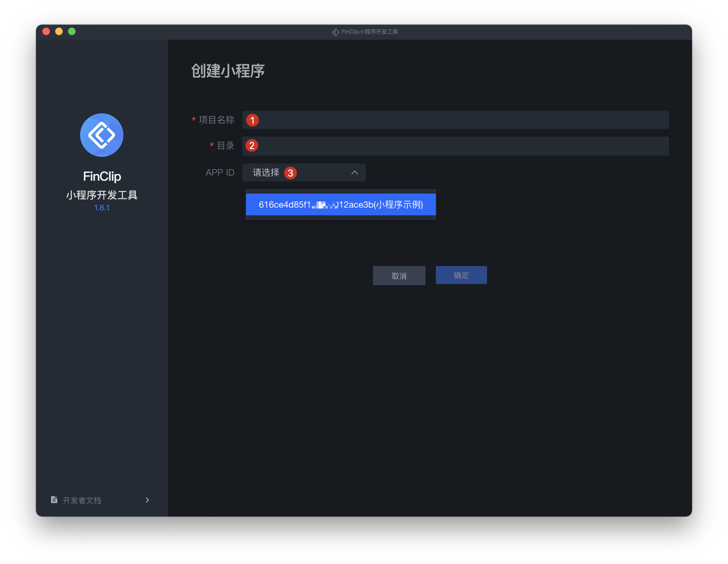Collapse APP ID dropdown via chevron arrow
728x564 pixels.
click(354, 173)
